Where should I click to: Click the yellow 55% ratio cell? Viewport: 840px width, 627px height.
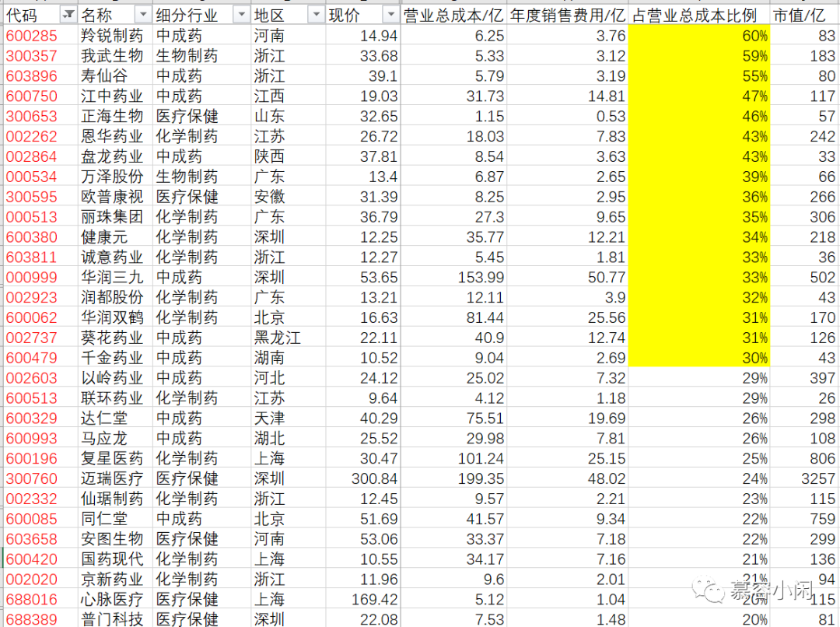pos(699,76)
